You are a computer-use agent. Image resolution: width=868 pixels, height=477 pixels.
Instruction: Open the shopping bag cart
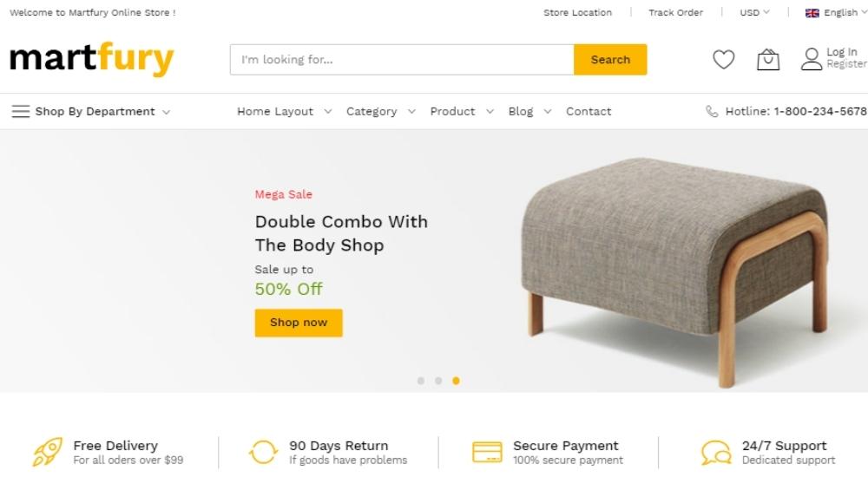pos(768,60)
